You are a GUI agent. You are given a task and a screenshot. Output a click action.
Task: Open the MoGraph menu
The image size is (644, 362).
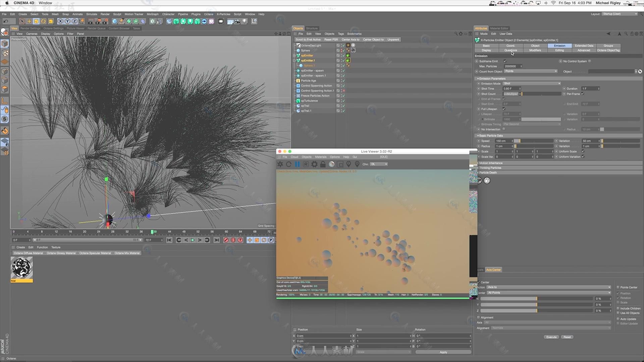click(153, 14)
